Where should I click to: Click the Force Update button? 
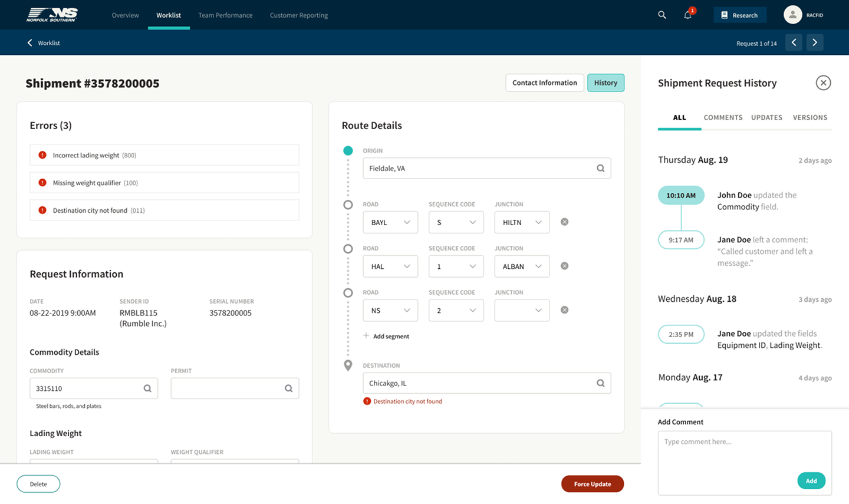pos(593,484)
